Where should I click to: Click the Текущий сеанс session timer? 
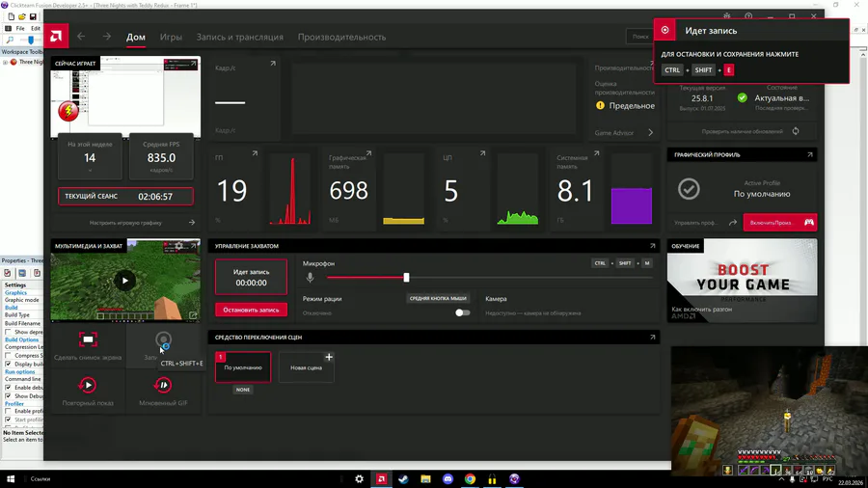(x=125, y=197)
